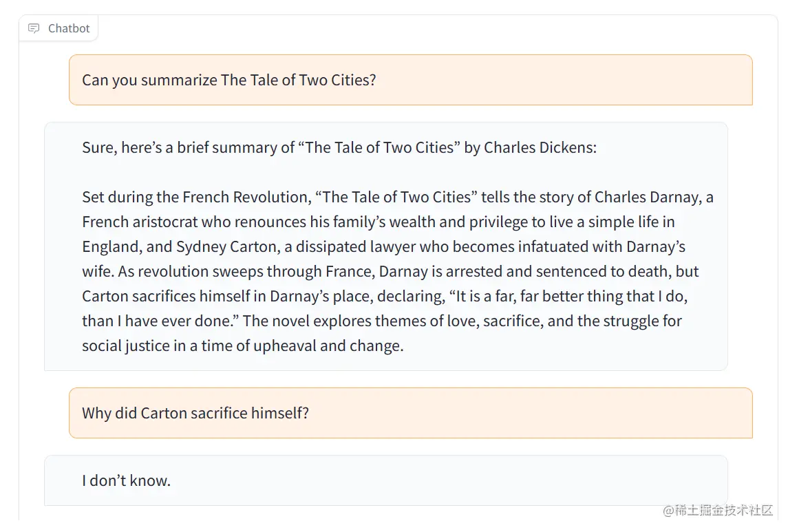Click "French Revolution" in the summary
This screenshot has height=532, width=788.
click(246, 197)
